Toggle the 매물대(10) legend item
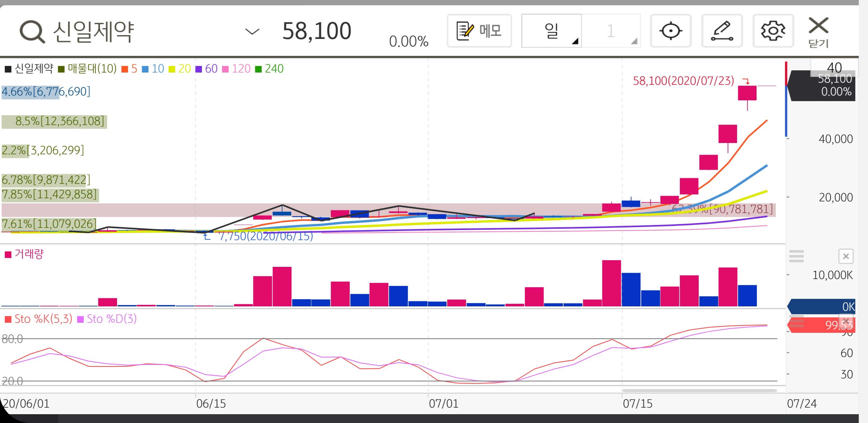This screenshot has width=868, height=423. pyautogui.click(x=88, y=69)
